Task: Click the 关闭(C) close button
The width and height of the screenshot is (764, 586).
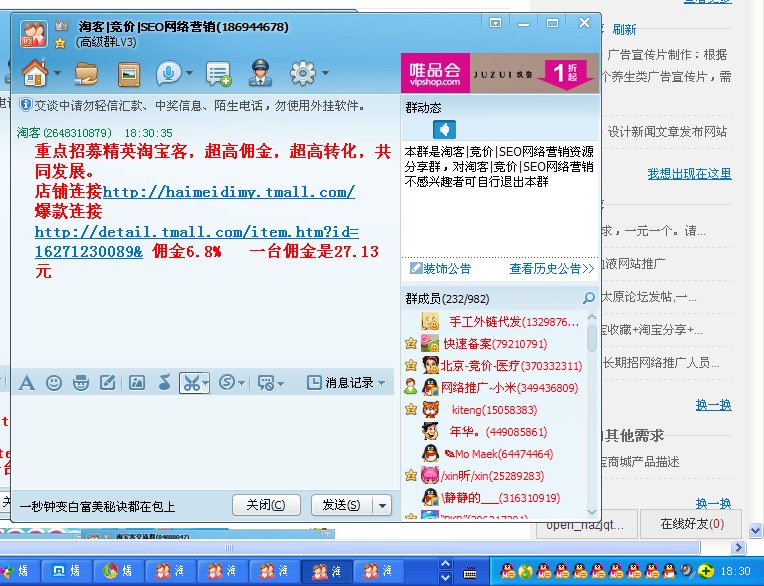Action: click(266, 506)
